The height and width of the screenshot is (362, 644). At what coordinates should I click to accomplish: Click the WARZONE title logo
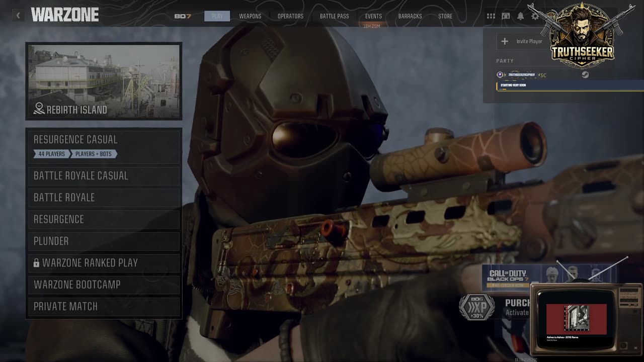(65, 15)
